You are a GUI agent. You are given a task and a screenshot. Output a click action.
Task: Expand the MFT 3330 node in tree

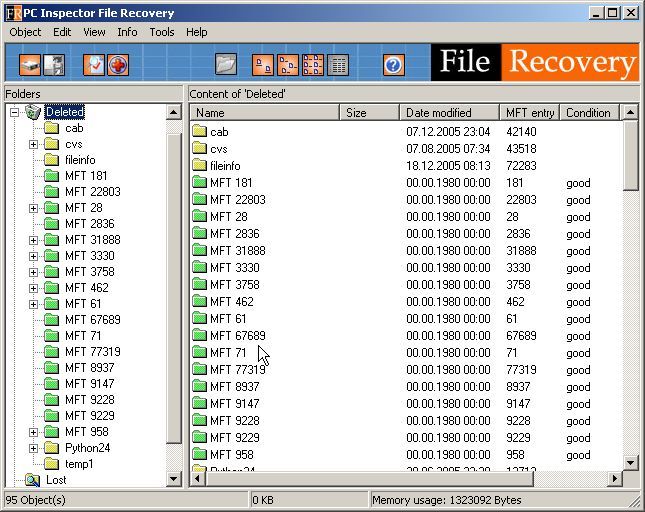tap(33, 256)
